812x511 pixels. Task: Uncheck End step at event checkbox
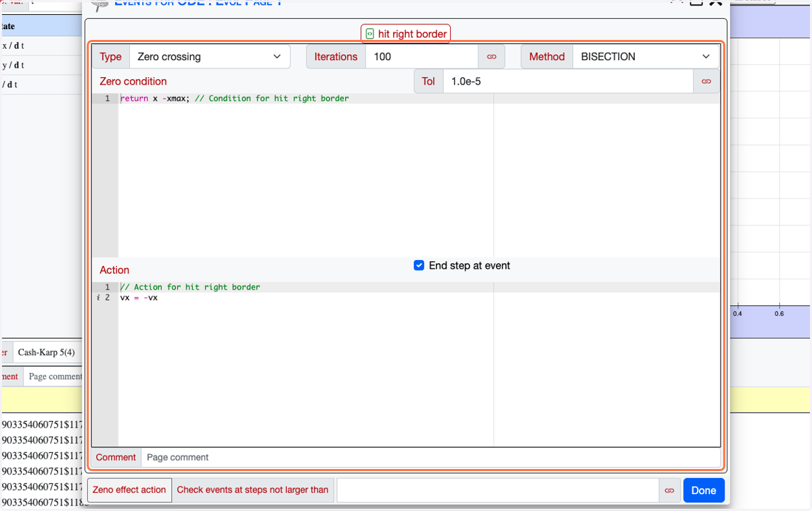(419, 265)
